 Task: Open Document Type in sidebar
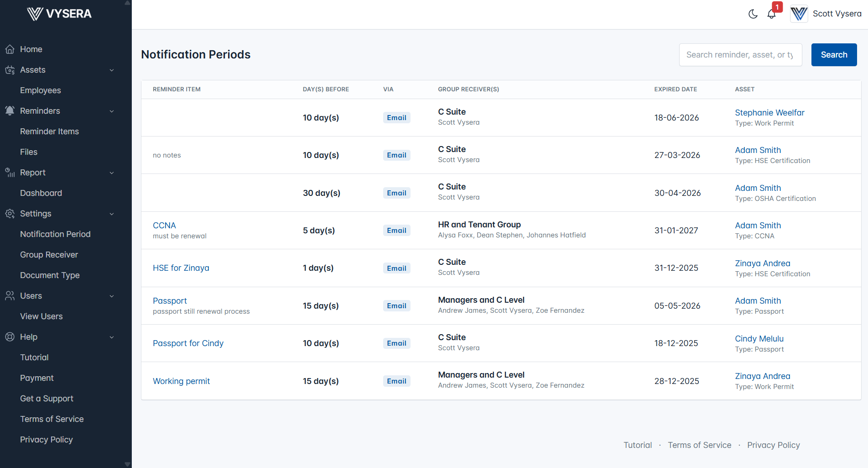click(x=50, y=275)
